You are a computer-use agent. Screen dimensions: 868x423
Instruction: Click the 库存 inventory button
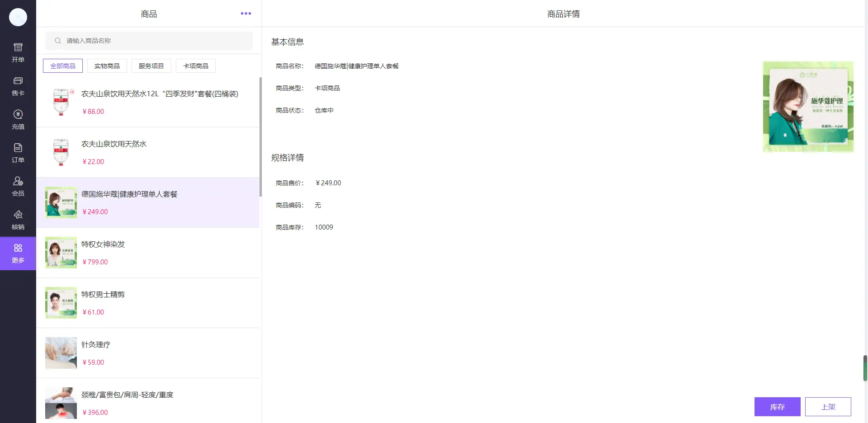777,407
